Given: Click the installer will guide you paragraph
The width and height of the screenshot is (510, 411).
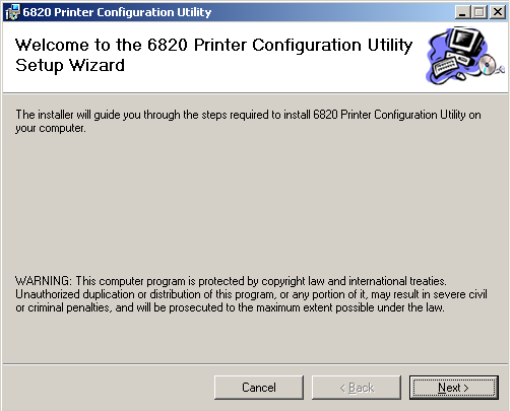Looking at the screenshot, I should [x=248, y=121].
